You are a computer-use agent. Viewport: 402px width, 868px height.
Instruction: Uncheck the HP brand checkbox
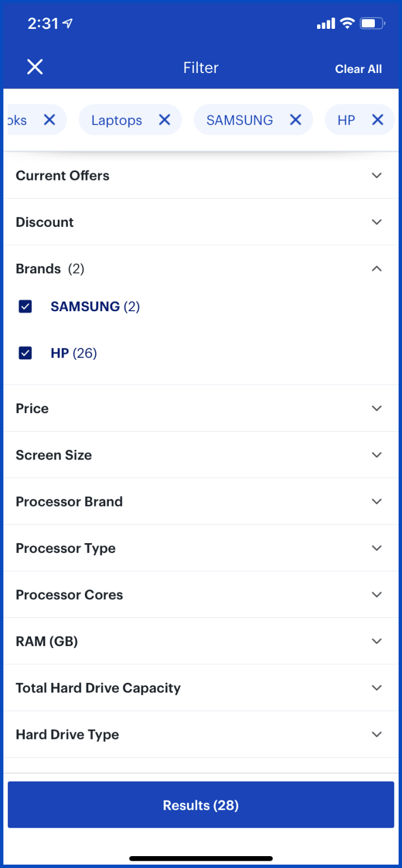point(25,354)
